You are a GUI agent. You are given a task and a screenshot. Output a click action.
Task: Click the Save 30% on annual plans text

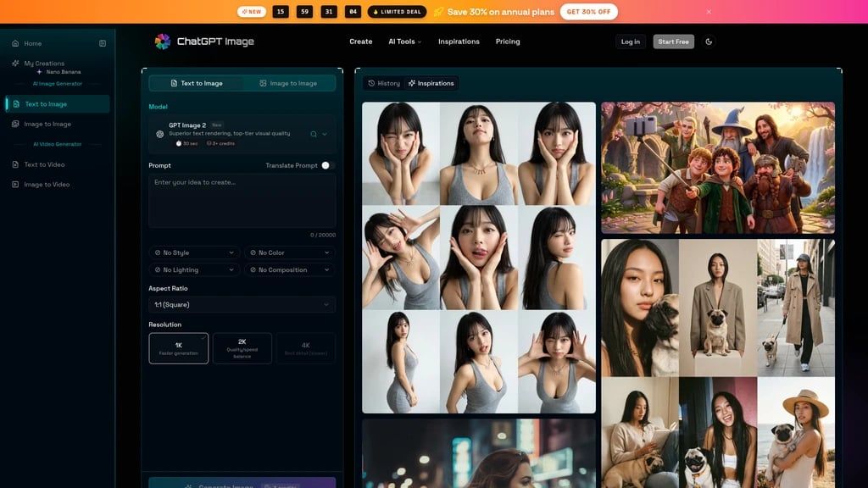[x=500, y=12]
